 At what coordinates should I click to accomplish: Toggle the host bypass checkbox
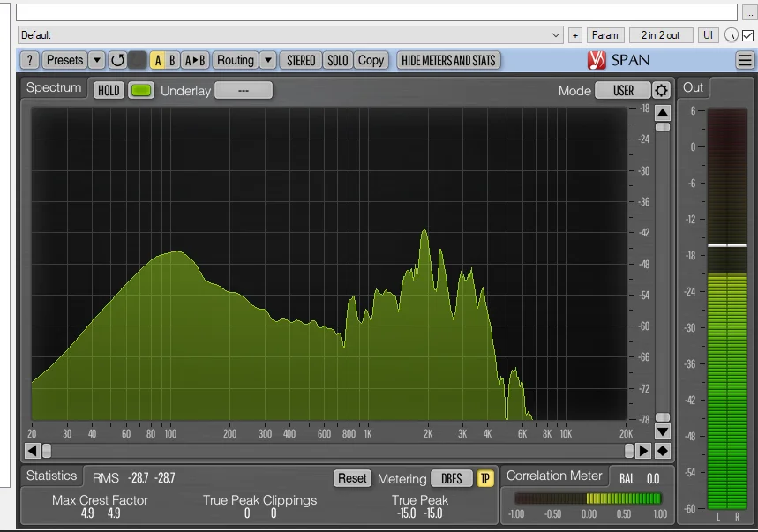pos(748,35)
